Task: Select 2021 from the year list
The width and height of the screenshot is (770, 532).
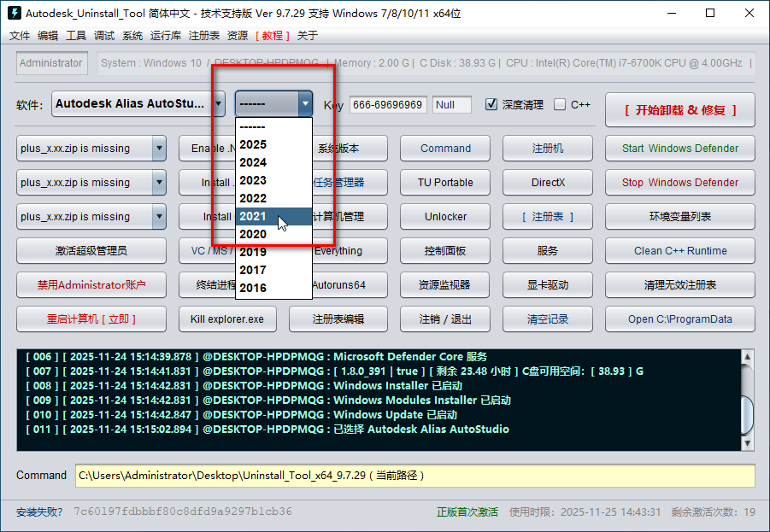Action: tap(273, 216)
